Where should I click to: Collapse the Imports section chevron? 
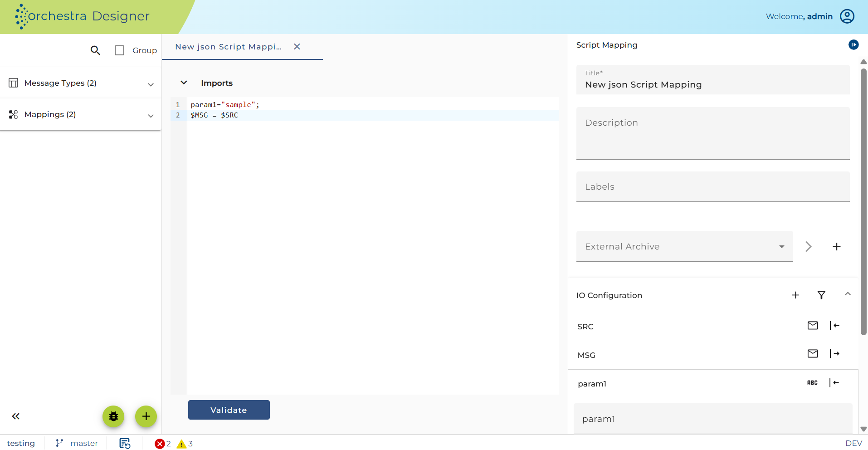click(x=184, y=83)
